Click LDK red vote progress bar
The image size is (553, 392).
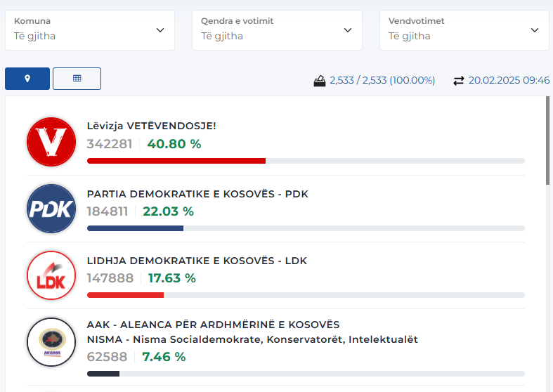125,295
